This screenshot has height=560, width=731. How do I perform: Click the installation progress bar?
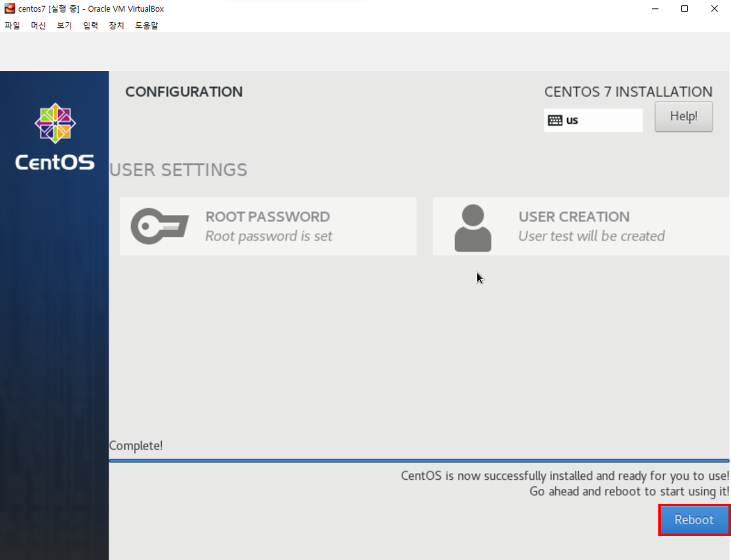point(419,461)
